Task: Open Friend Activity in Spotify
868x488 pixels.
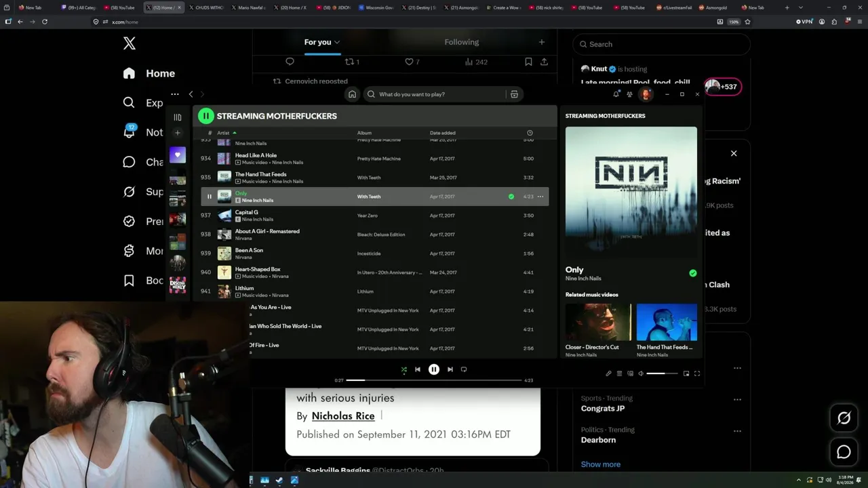Action: (x=629, y=94)
